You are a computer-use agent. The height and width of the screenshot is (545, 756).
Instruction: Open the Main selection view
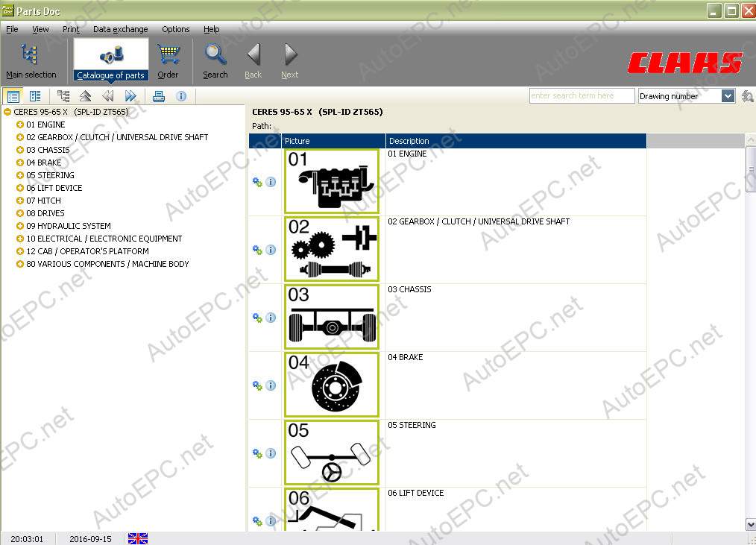(31, 61)
